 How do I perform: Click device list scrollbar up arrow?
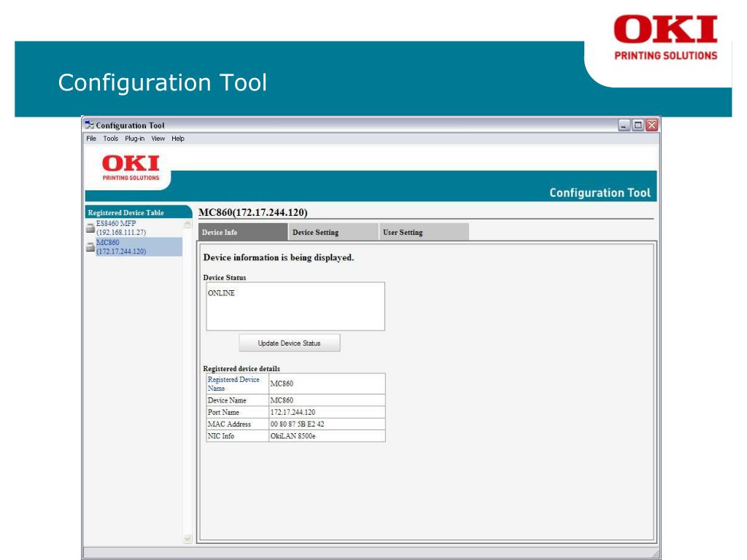click(187, 224)
